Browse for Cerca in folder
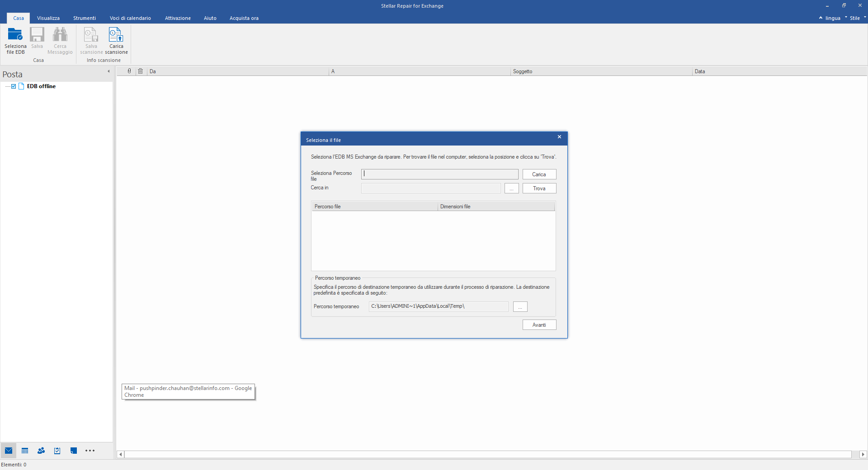868x470 pixels. 512,188
